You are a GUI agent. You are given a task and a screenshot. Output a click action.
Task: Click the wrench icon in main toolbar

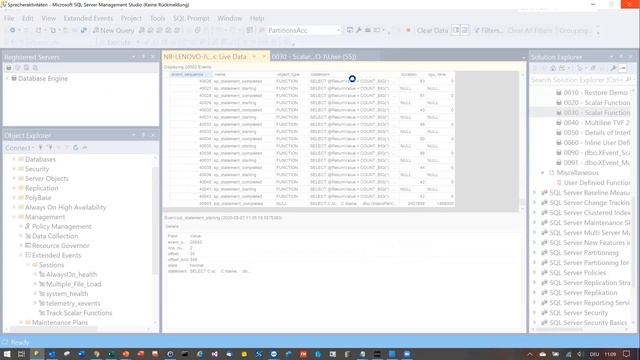tap(359, 30)
